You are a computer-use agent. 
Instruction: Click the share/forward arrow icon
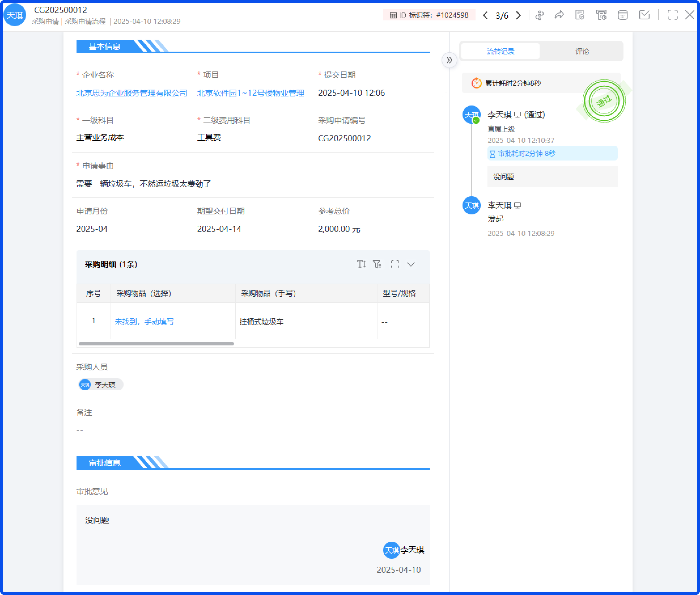pyautogui.click(x=559, y=15)
